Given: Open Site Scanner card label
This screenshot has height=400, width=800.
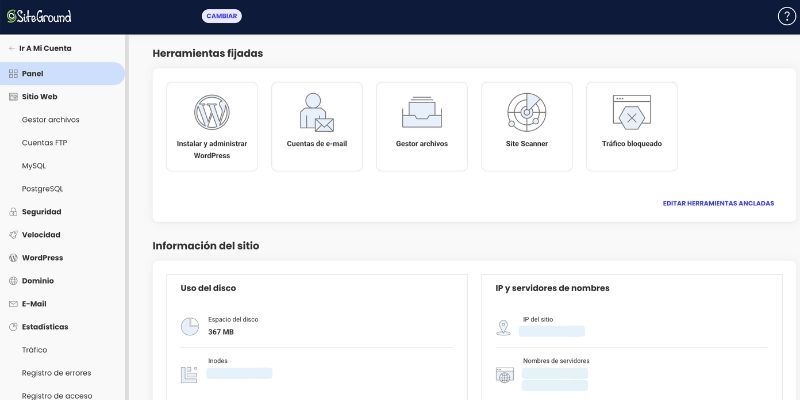Looking at the screenshot, I should click(527, 144).
